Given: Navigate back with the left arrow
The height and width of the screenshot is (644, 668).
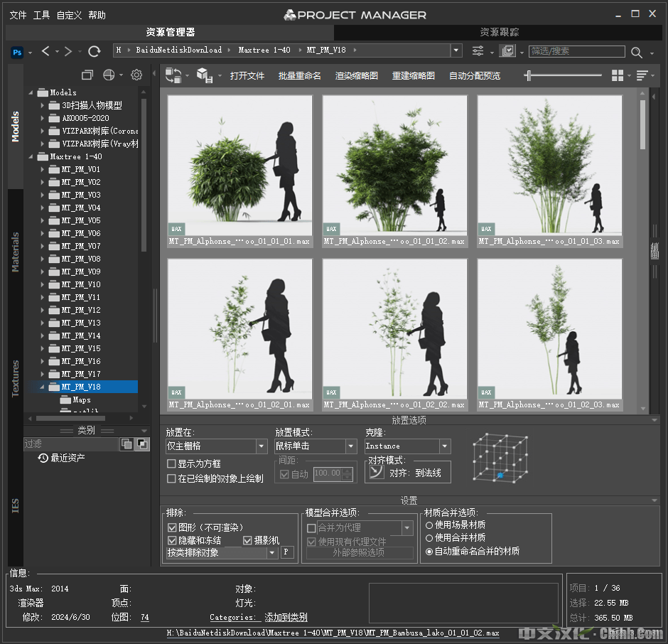Looking at the screenshot, I should pos(46,51).
